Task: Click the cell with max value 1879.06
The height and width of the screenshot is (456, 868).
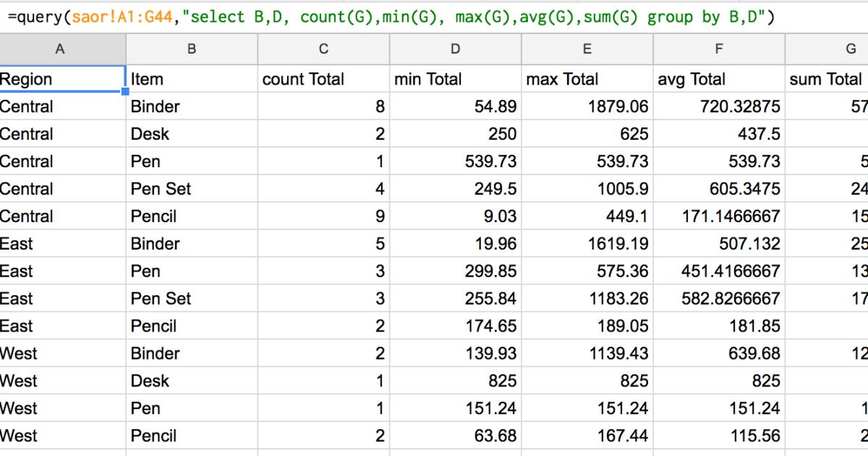Action: point(587,107)
